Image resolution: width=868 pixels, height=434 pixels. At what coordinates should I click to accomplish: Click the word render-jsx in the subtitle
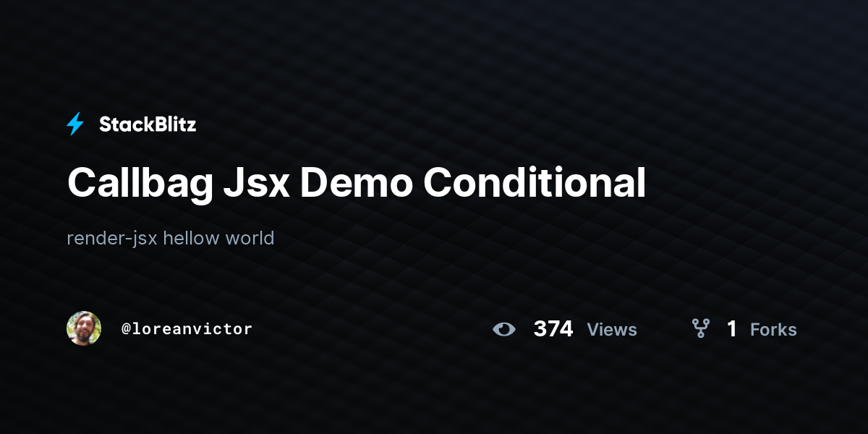[x=112, y=239]
